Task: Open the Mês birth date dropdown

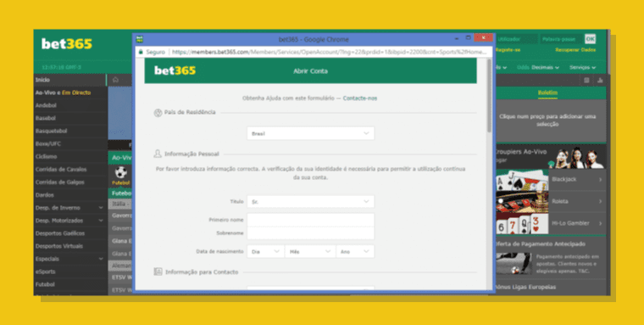Action: tap(310, 251)
